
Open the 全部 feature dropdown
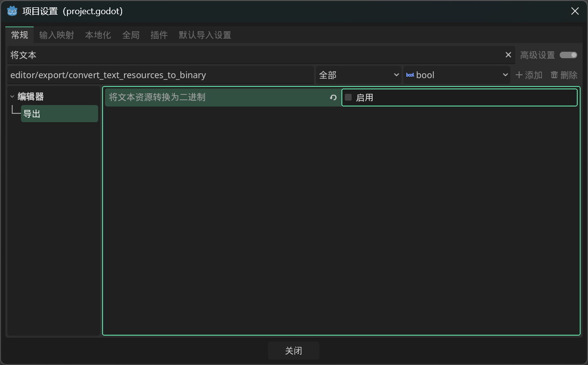(358, 75)
